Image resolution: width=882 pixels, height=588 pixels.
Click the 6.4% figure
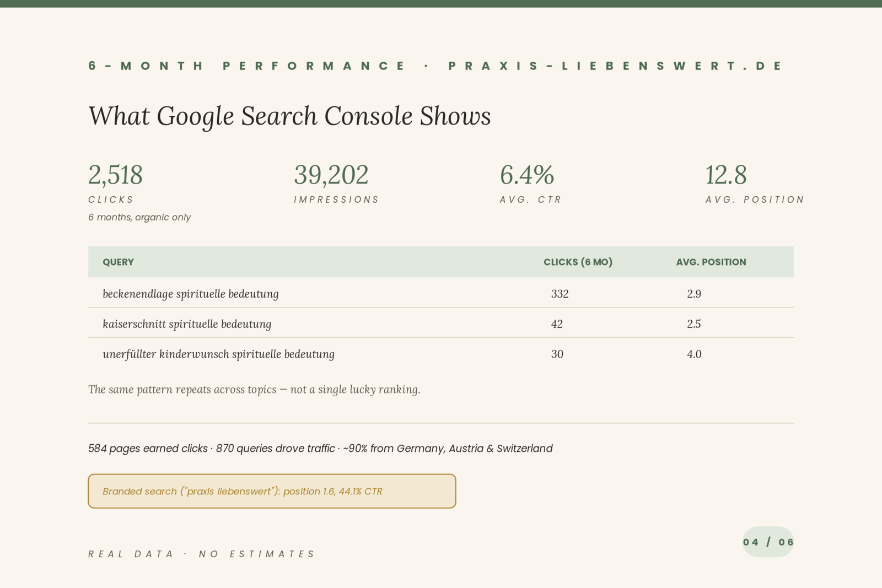tap(526, 175)
